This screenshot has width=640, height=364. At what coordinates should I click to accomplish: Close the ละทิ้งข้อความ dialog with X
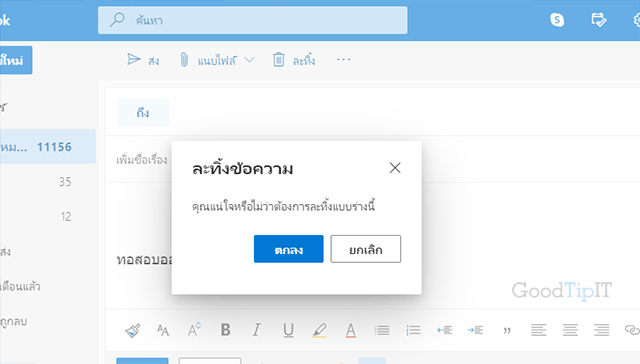tap(395, 168)
